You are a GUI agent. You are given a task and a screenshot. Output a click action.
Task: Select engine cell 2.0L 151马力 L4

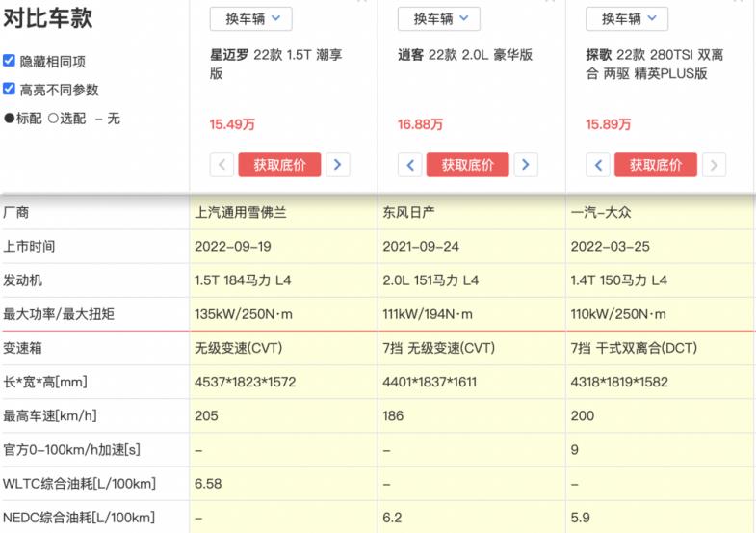tap(430, 280)
